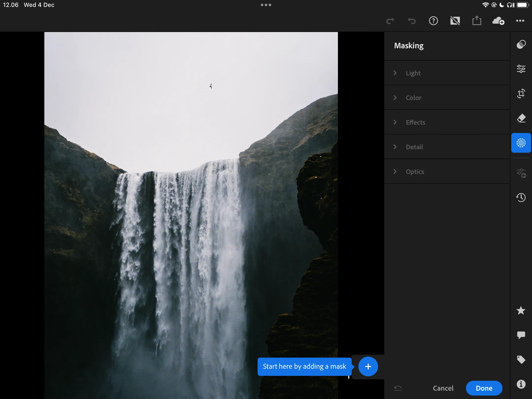Open the keyword tagging panel

click(x=521, y=360)
